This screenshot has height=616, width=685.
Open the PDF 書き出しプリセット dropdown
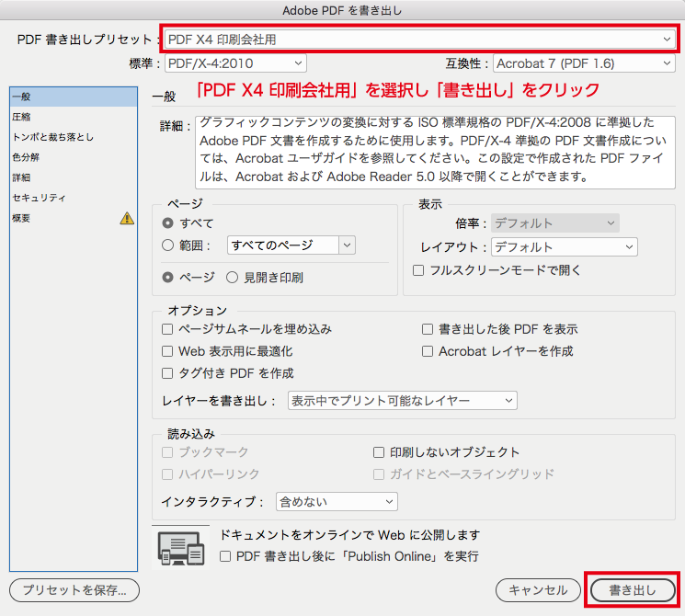420,40
